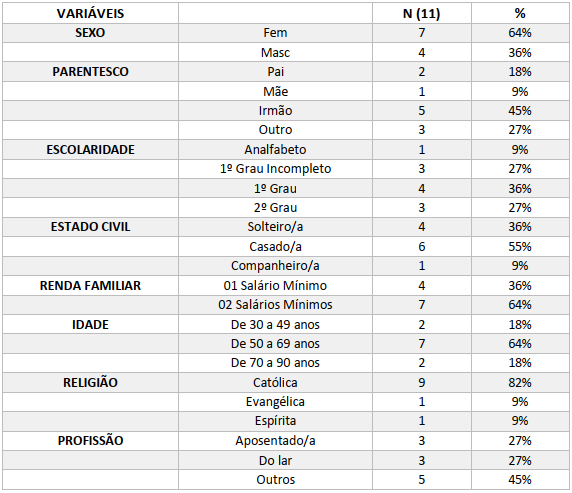Click the 02 Salários Mínimos cell
572x493 pixels.
coord(275,305)
